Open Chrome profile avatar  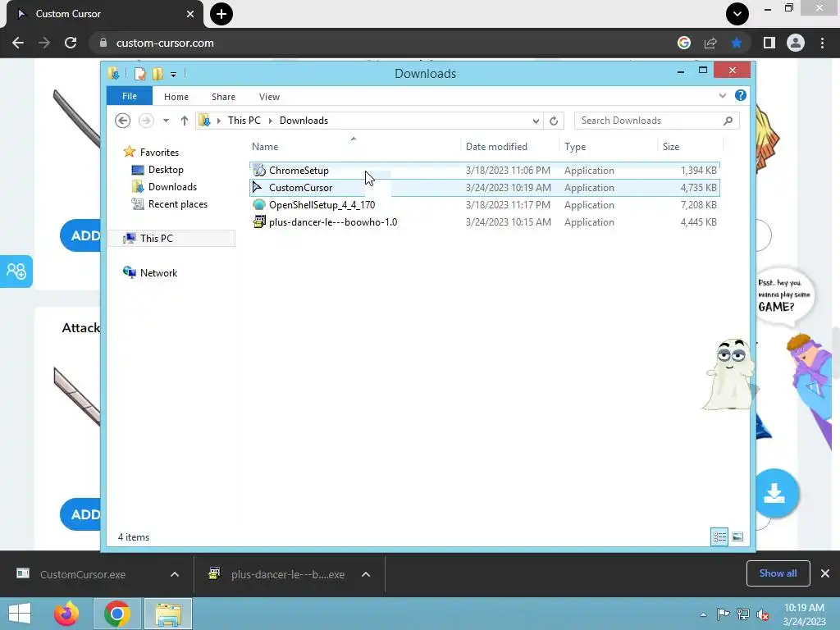(796, 43)
